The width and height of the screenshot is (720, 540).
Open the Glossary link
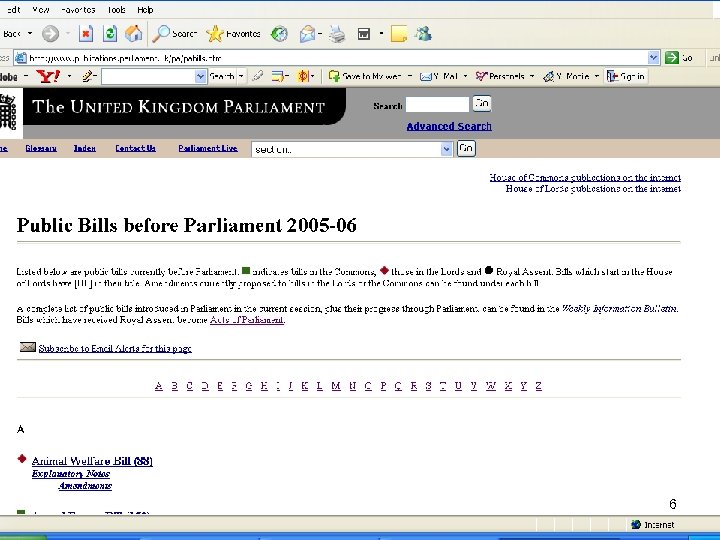pyautogui.click(x=41, y=148)
